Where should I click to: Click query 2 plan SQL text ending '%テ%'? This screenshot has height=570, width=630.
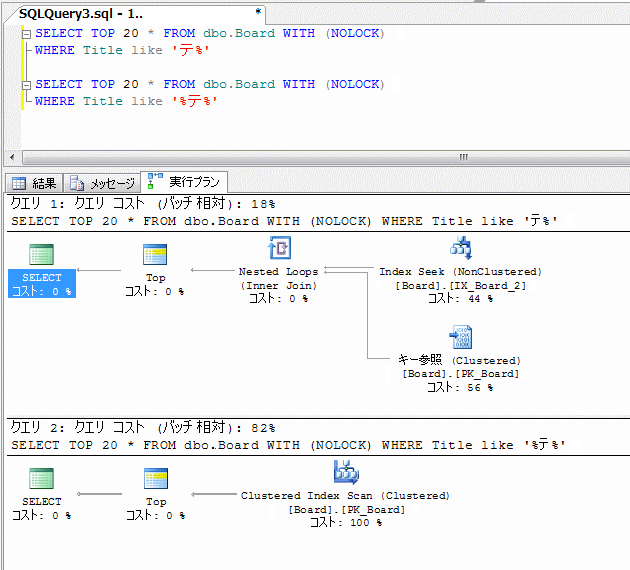[288, 445]
